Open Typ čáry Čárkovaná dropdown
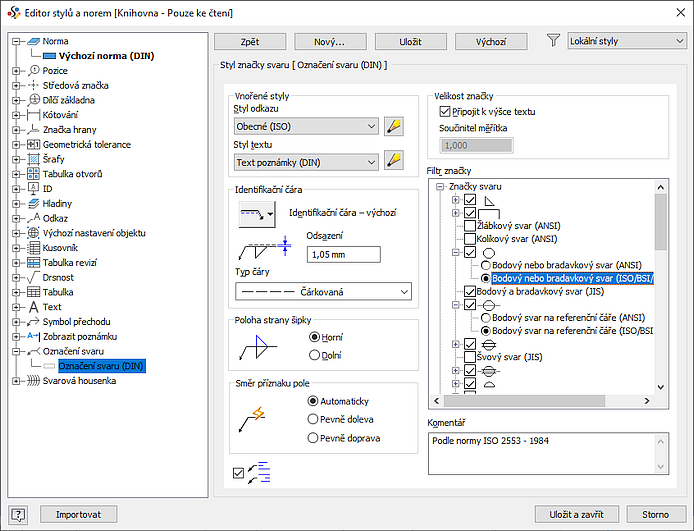The width and height of the screenshot is (694, 531). [323, 291]
